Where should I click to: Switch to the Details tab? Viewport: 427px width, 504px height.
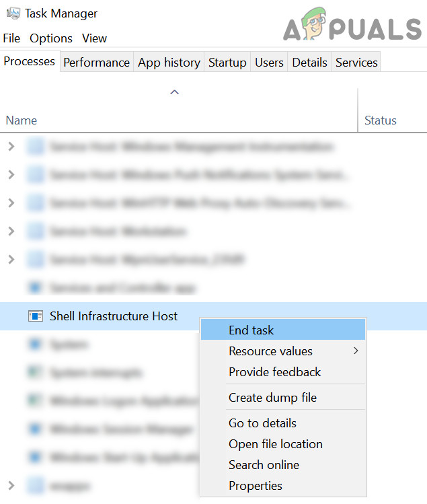coord(309,63)
